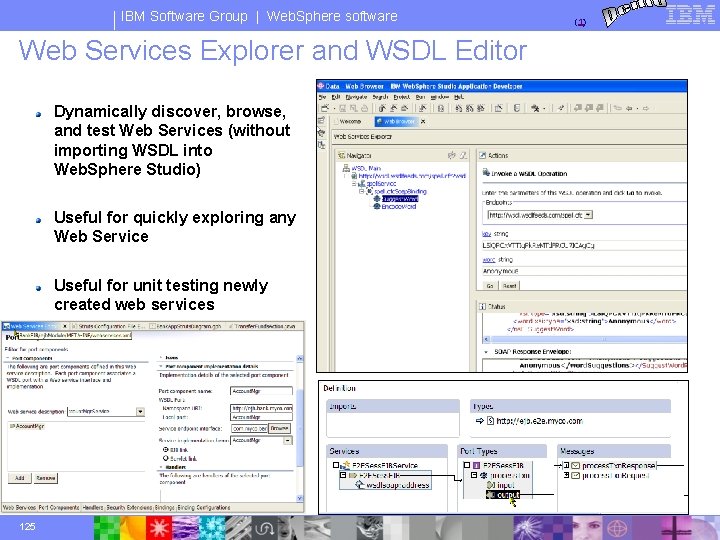Open the Security Extensions bottom tab
The width and height of the screenshot is (720, 540).
click(x=129, y=507)
